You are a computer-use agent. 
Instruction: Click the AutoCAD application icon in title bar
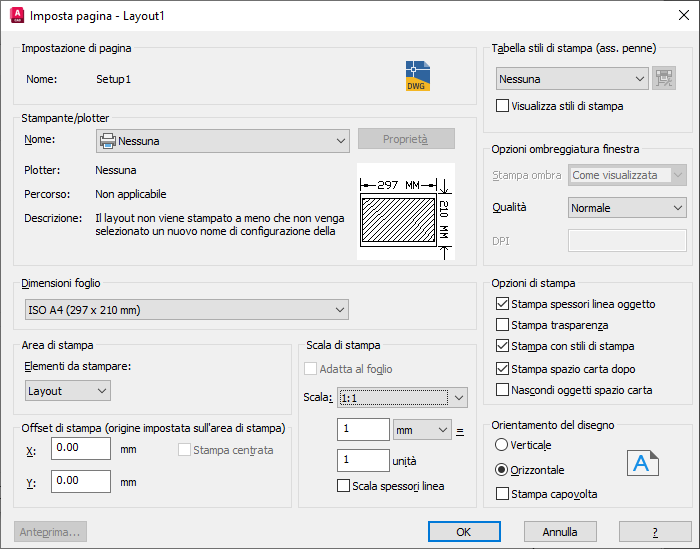click(17, 16)
